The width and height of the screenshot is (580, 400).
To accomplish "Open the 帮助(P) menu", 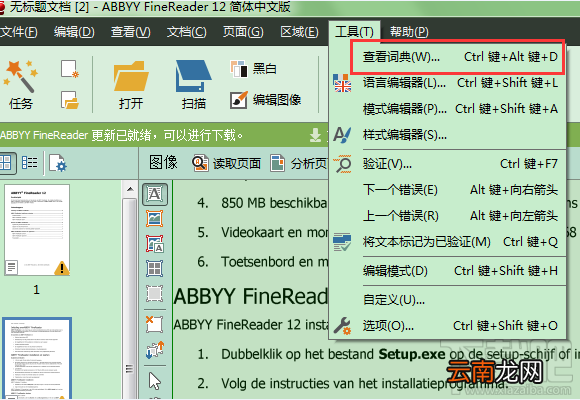I will pyautogui.click(x=409, y=32).
